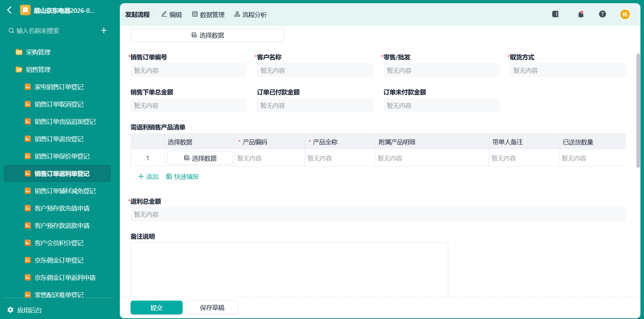Switch to 发起流程 tab
Screen dimensions: 644x319
pos(137,15)
